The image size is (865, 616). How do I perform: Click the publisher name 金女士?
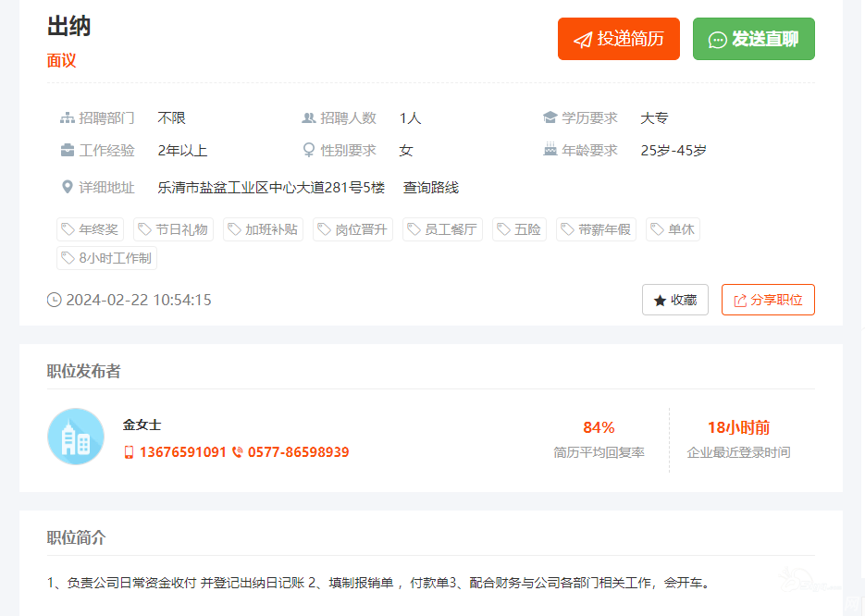(142, 425)
